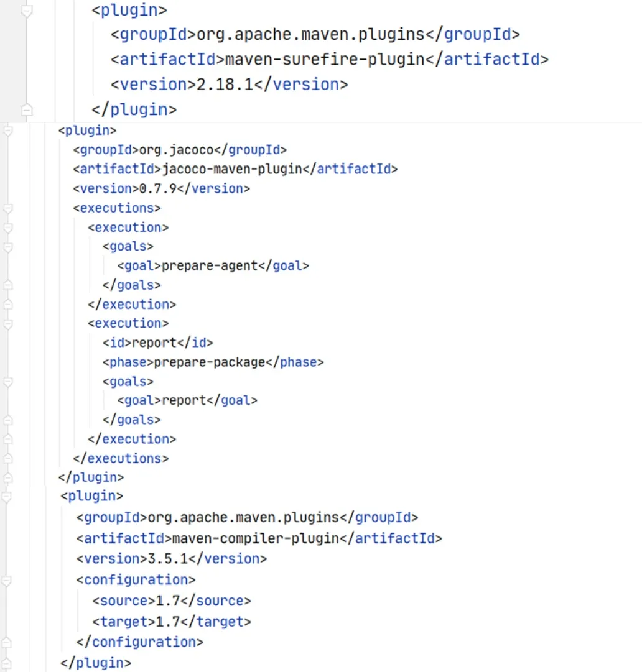Click on version value 2.18.1
The width and height of the screenshot is (642, 672).
225,85
